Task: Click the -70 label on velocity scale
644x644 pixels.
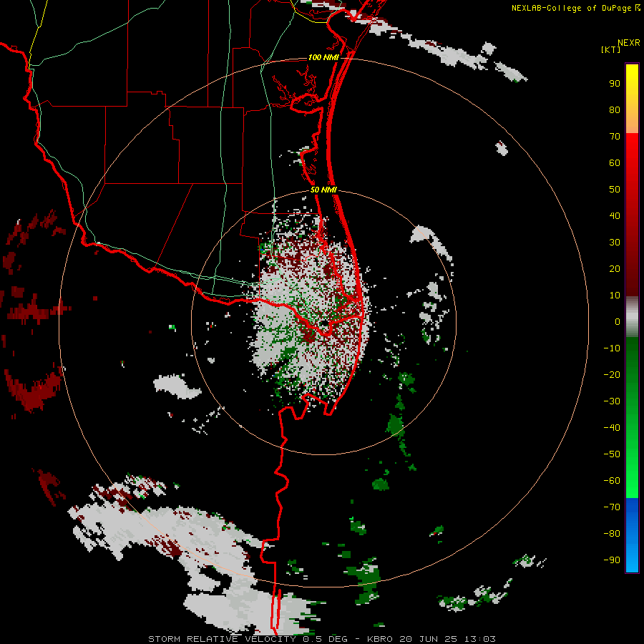Action: 612,507
